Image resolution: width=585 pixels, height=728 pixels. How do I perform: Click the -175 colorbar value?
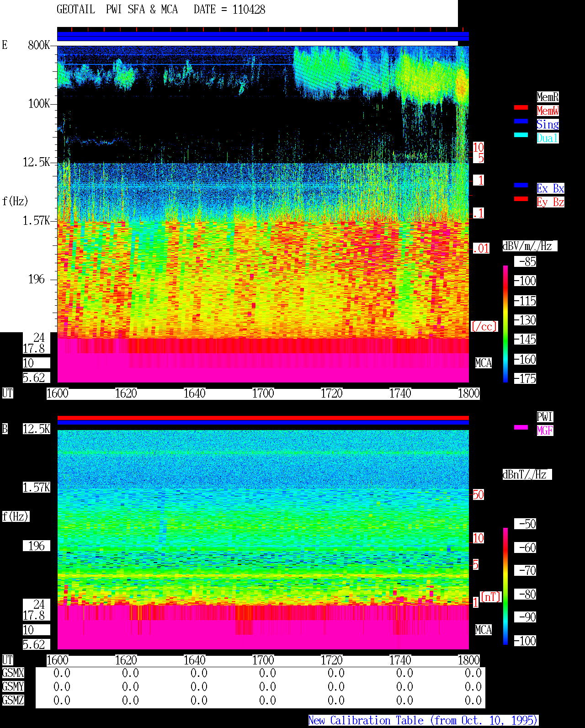tap(526, 378)
